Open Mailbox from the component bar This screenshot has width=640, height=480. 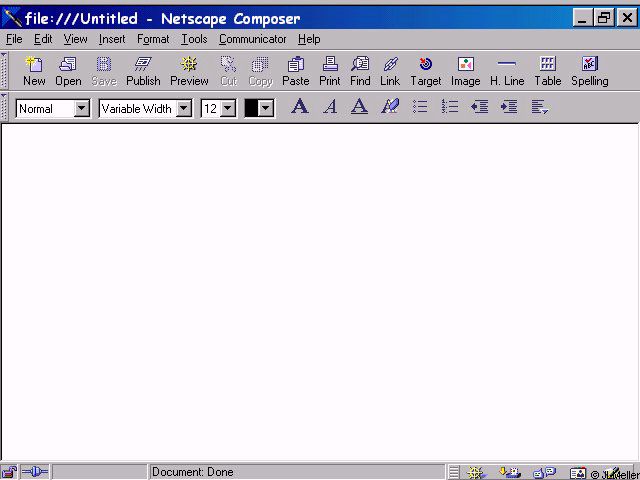509,473
